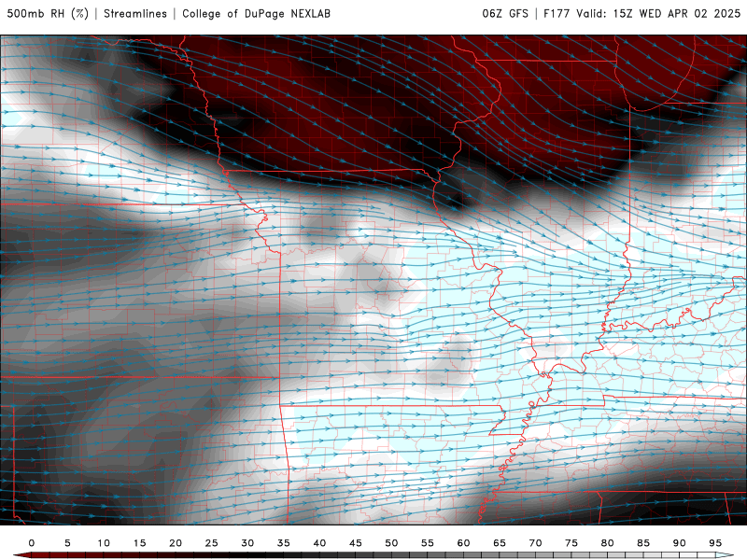The height and width of the screenshot is (560, 747).
Task: Select the "06Z GFS" model run label
Action: [505, 14]
